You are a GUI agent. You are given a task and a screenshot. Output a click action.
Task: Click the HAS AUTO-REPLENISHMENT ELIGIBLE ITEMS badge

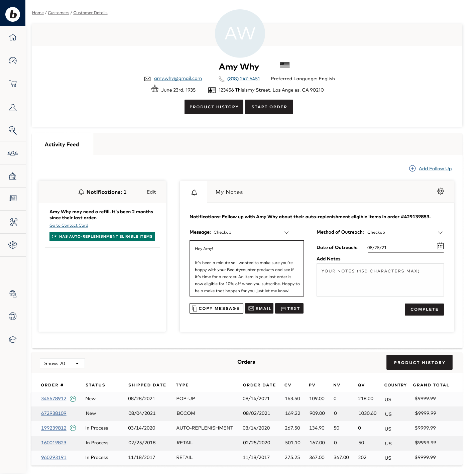(x=102, y=236)
